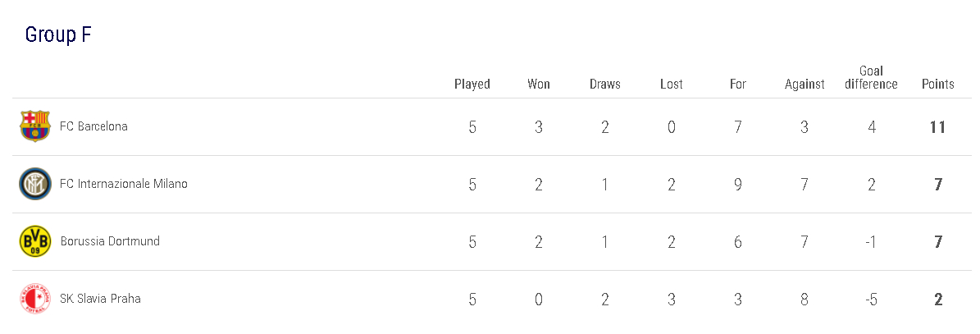Click the Points column header
The image size is (980, 334).
click(x=938, y=84)
